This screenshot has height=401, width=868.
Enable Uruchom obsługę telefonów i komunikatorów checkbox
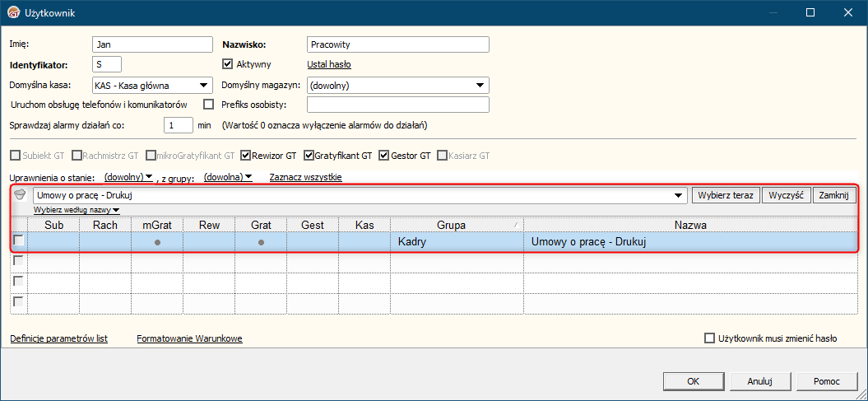point(209,104)
